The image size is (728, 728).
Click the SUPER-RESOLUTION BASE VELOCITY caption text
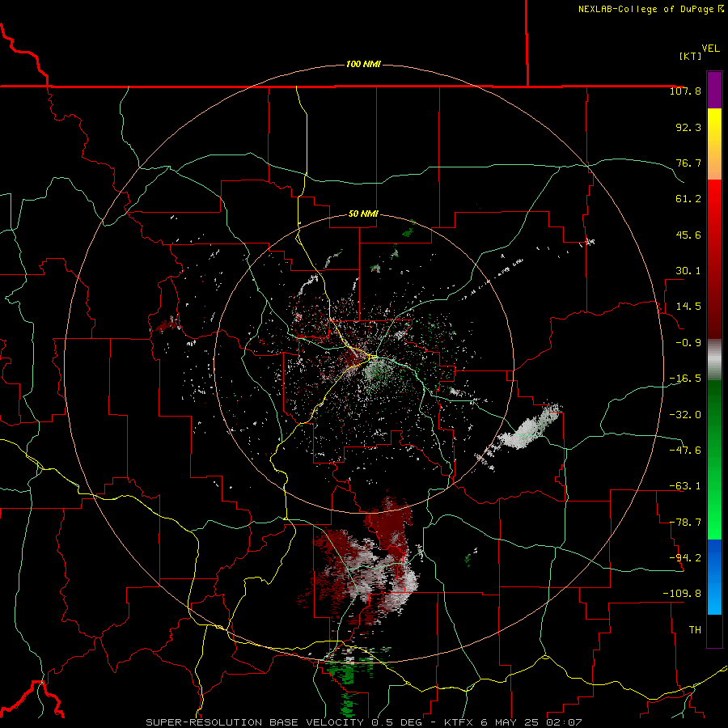point(255,722)
